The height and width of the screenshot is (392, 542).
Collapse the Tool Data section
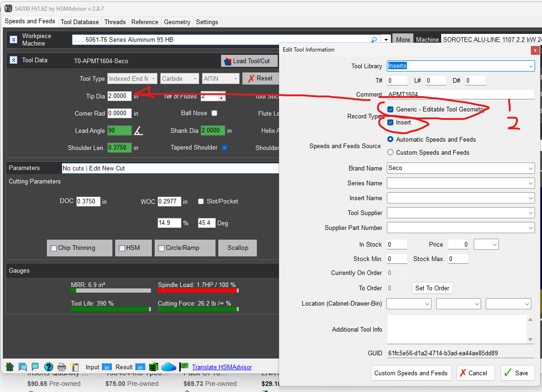tap(13, 60)
